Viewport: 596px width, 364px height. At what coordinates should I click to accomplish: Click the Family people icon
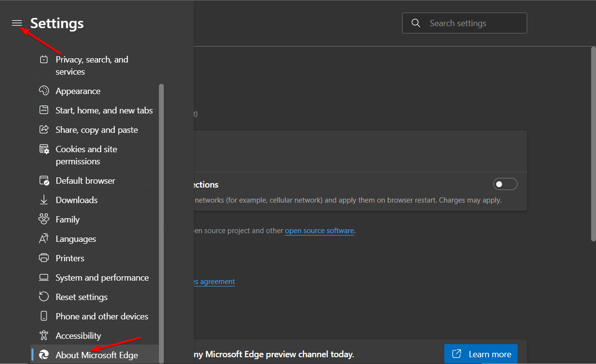44,220
